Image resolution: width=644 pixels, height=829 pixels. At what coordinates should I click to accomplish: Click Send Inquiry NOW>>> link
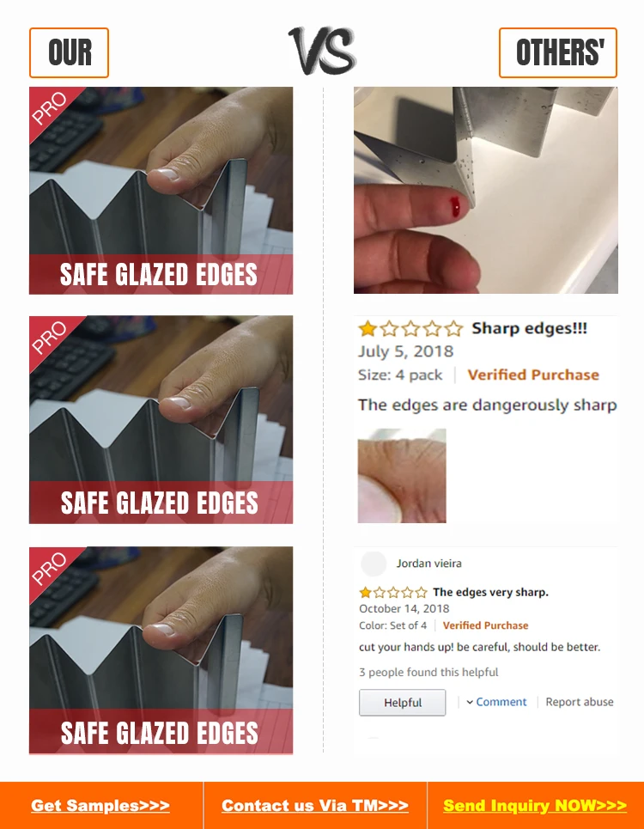(x=535, y=805)
